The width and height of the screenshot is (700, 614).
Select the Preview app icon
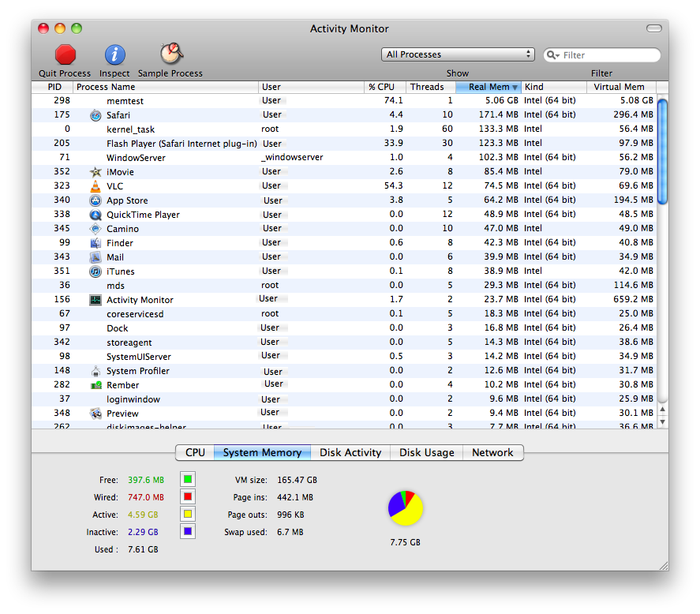coord(95,414)
